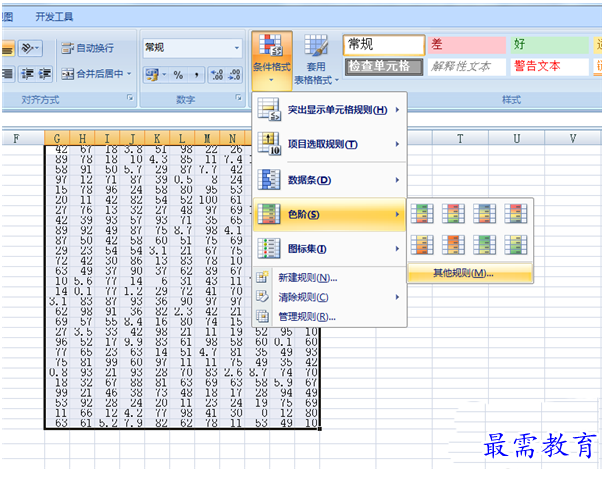Select column T header
This screenshot has height=477, width=605.
pos(460,138)
